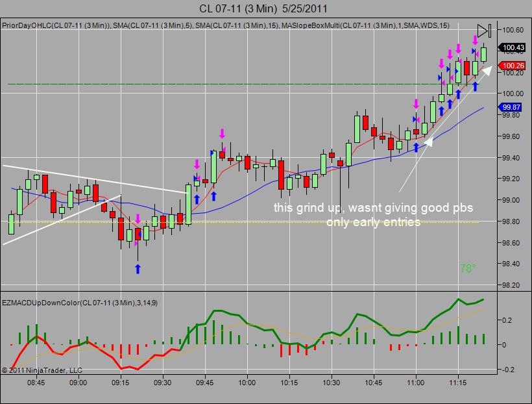Click the 09:30 time axis label
This screenshot has height=404, width=532.
click(x=162, y=383)
